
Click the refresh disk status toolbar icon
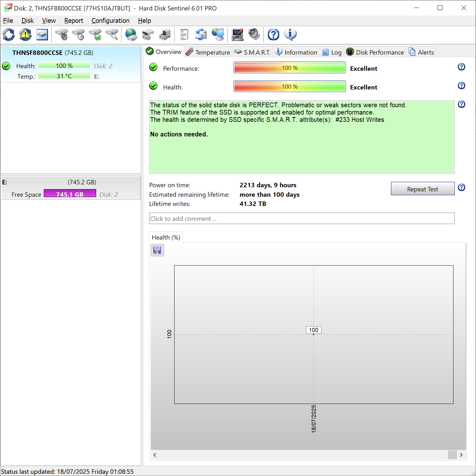pyautogui.click(x=9, y=35)
